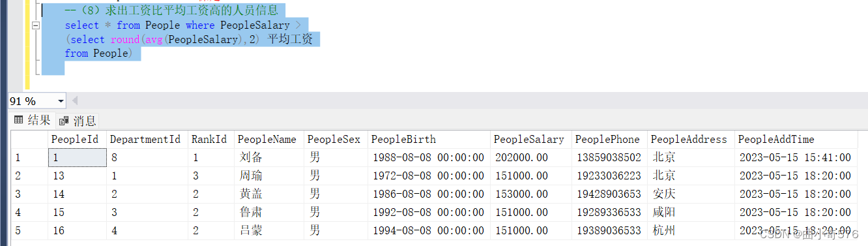This screenshot has height=246, width=868.
Task: Click the address cell 杭州
Action: point(691,230)
